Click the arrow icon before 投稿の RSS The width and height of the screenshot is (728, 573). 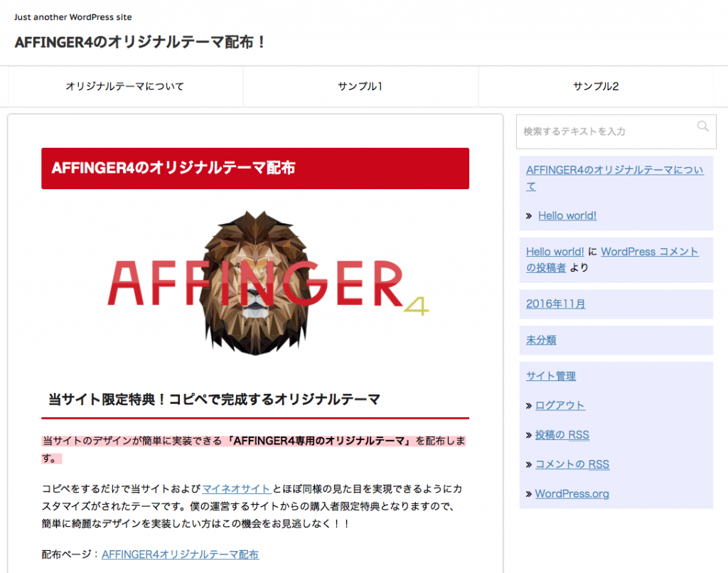click(x=528, y=434)
